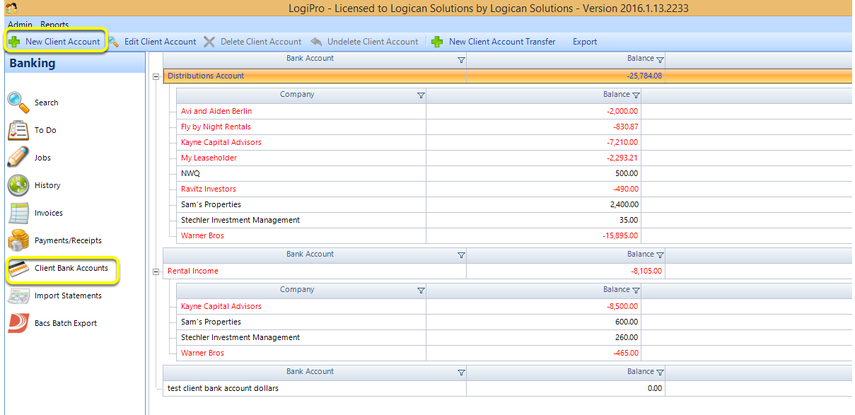Select the Fly by Night Rentals row
Viewport: 855px width, 415px height.
515,127
